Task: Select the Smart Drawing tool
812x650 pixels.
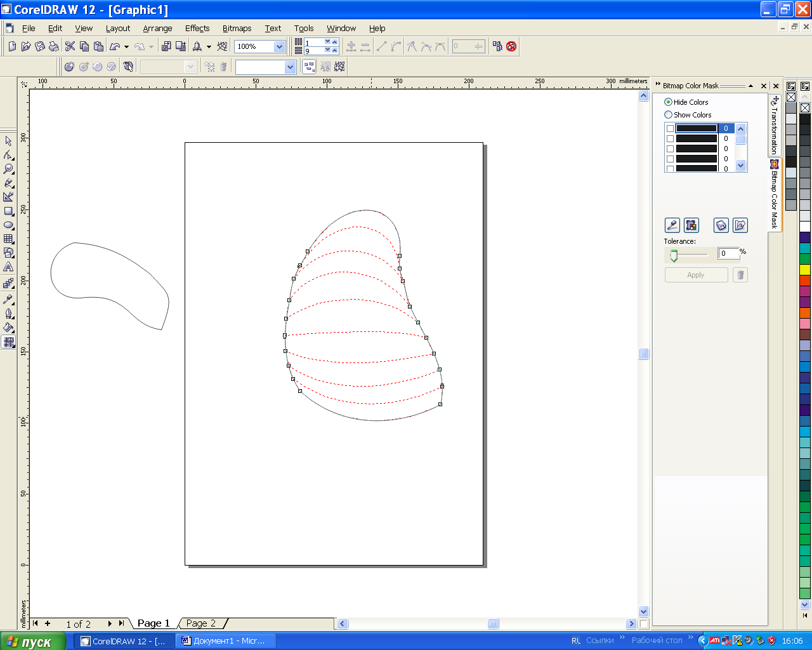Action: (x=8, y=197)
